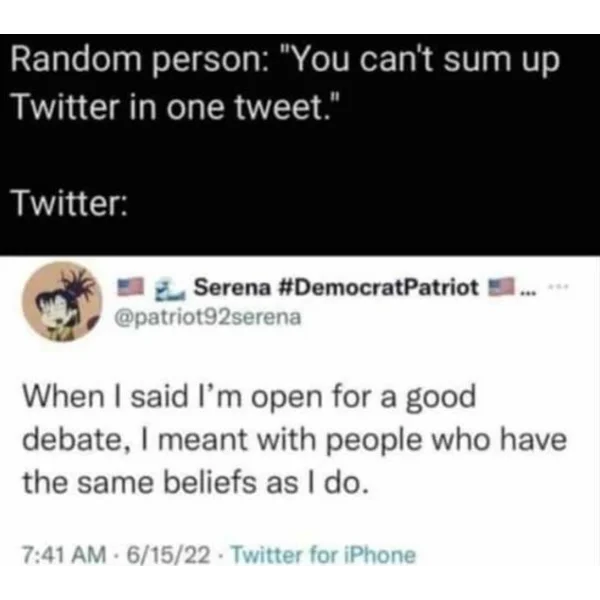Click the blue wave emoji beside Serena
The height and width of the screenshot is (600, 600).
pyautogui.click(x=170, y=289)
